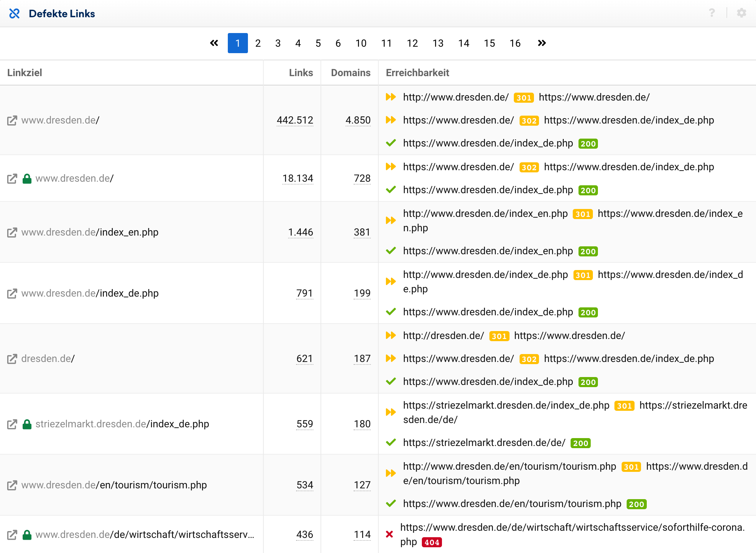Open external link icon for tourism.php row
Image resolution: width=756 pixels, height=553 pixels.
[x=12, y=485]
